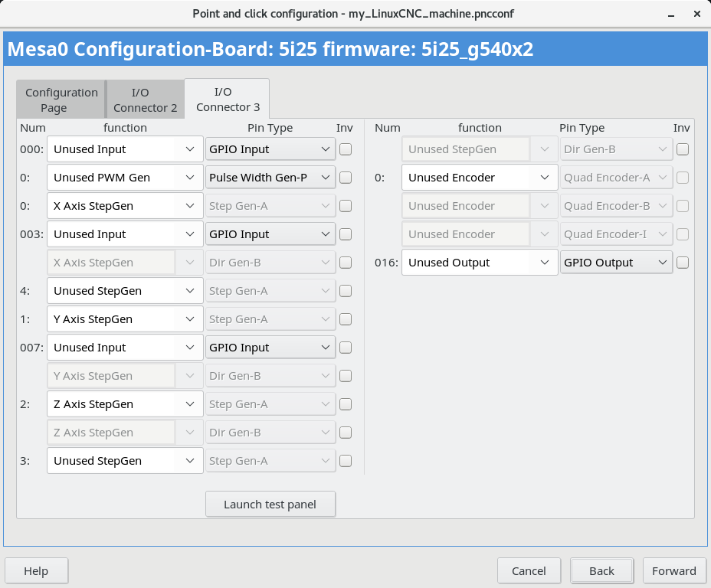Toggle Inv on X Axis StepGen Step Gen-A row
711x588 pixels.
(346, 206)
